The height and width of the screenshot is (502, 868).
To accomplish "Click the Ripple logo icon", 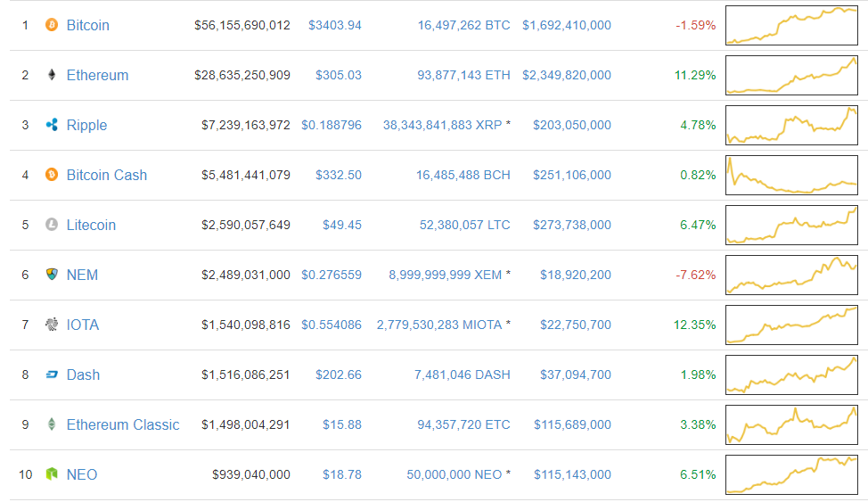I will pyautogui.click(x=52, y=125).
